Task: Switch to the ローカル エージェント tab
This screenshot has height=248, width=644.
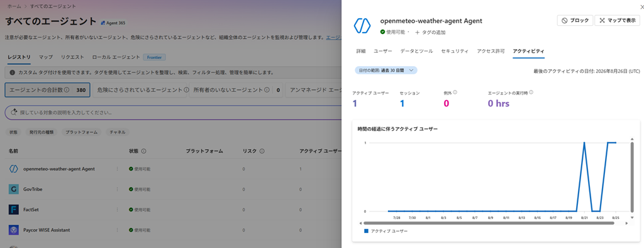Action: tap(116, 57)
